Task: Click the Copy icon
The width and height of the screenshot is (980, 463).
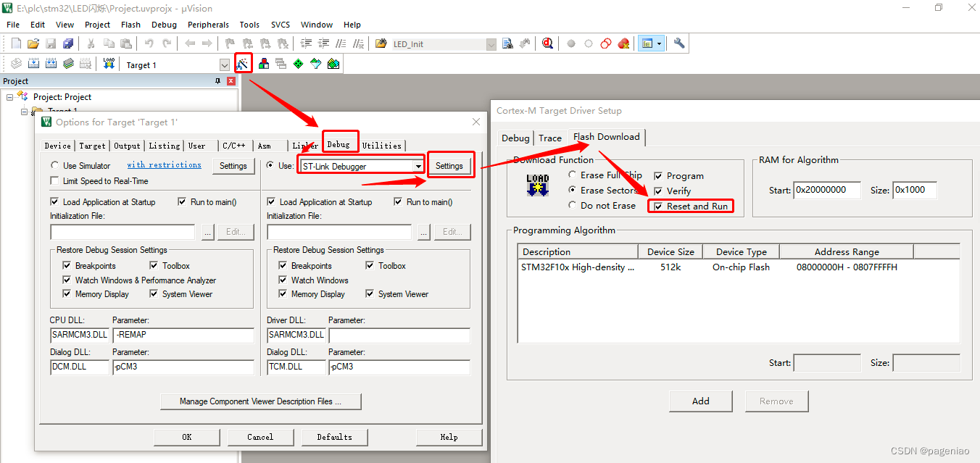Action: [x=109, y=43]
